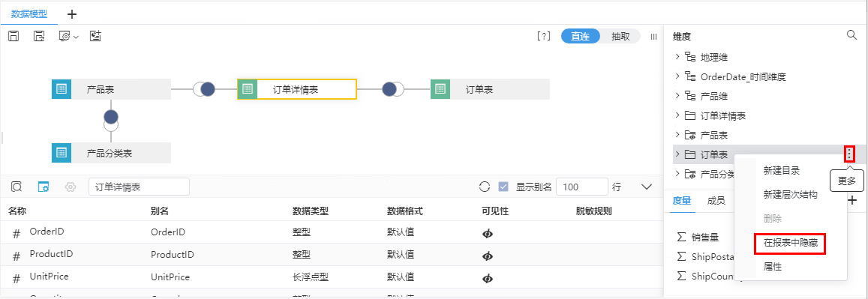Image resolution: width=868 pixels, height=299 pixels.
Task: Toggle visibility of the OrderID field
Action: (488, 233)
